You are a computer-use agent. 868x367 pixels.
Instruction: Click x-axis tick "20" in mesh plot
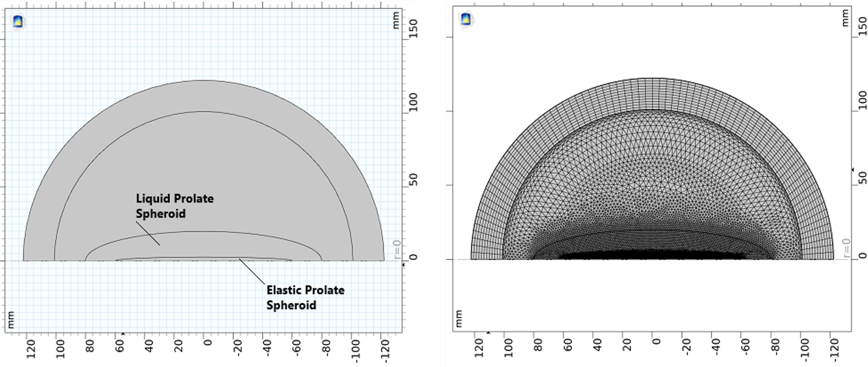click(x=627, y=345)
